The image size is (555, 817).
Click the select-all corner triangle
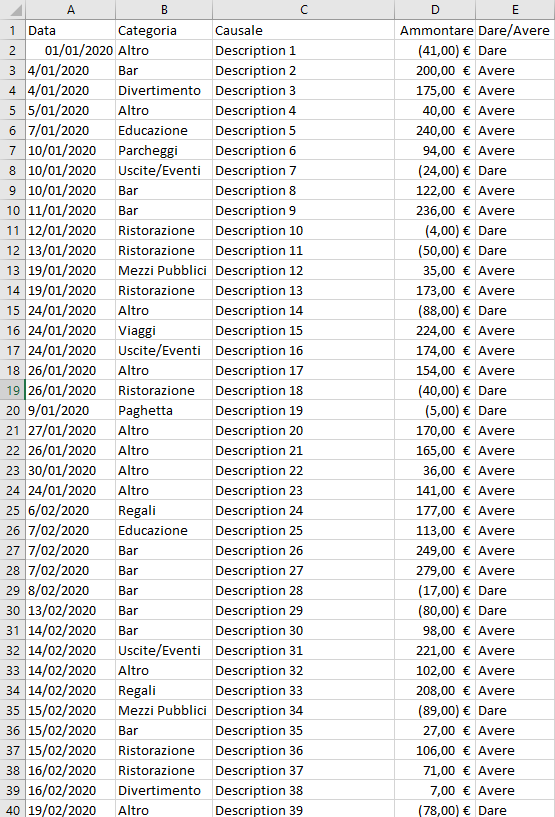[x=13, y=9]
